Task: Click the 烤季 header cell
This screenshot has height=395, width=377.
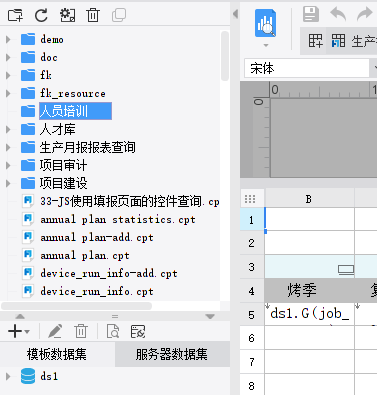Action: (x=309, y=291)
